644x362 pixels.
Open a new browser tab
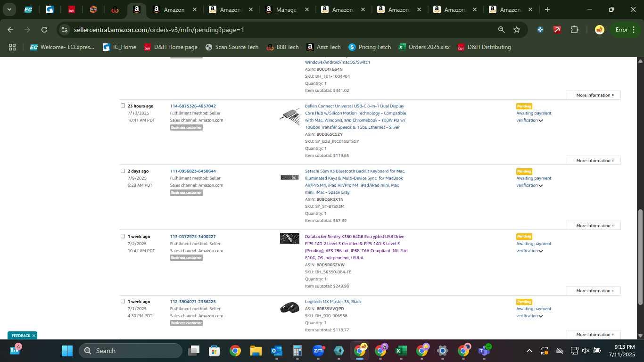click(x=547, y=9)
